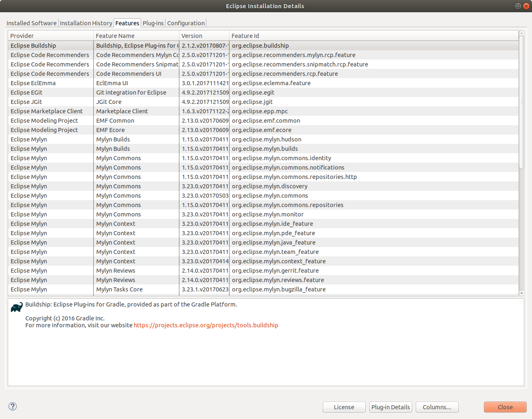
Task: Click the Gradle elephant icon in description
Action: pos(17,307)
